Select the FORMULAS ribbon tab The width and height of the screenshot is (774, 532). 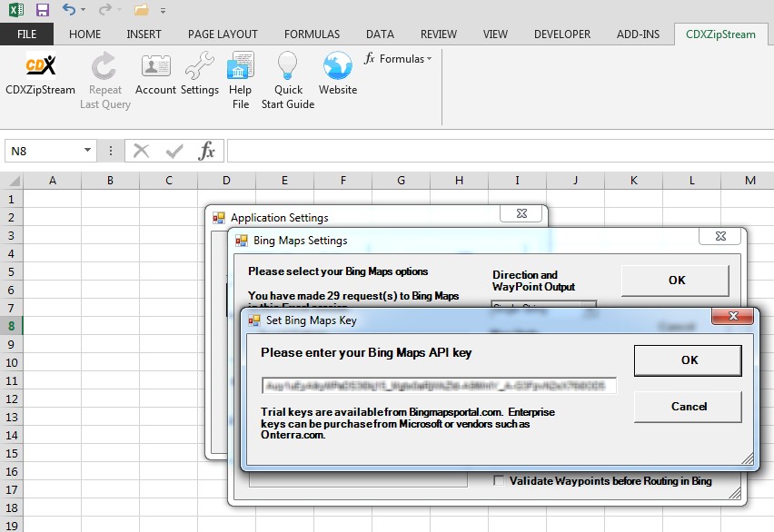[312, 34]
